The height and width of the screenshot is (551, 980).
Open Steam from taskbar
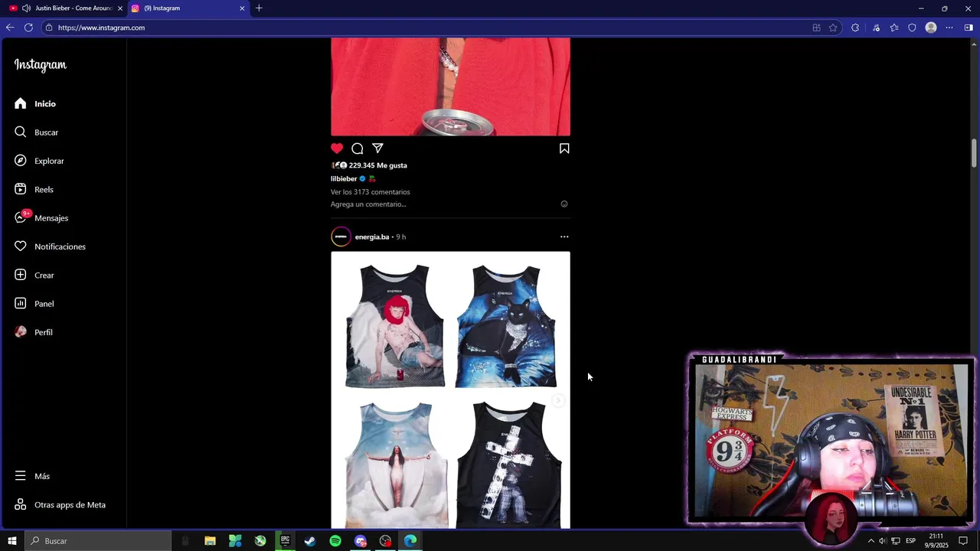[x=310, y=541]
